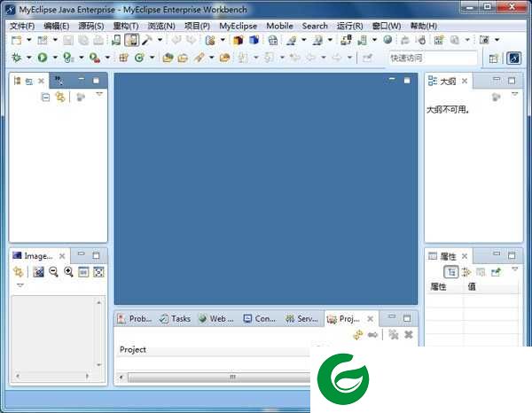This screenshot has width=532, height=413.
Task: Click the green New Class icon
Action: (139, 58)
